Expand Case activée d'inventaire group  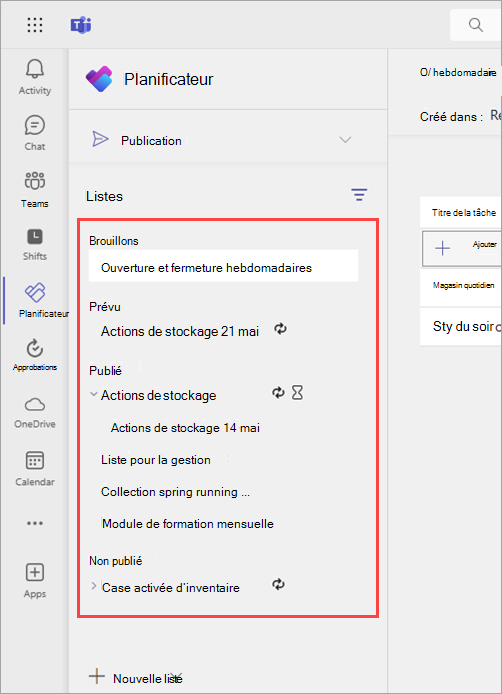(93, 586)
